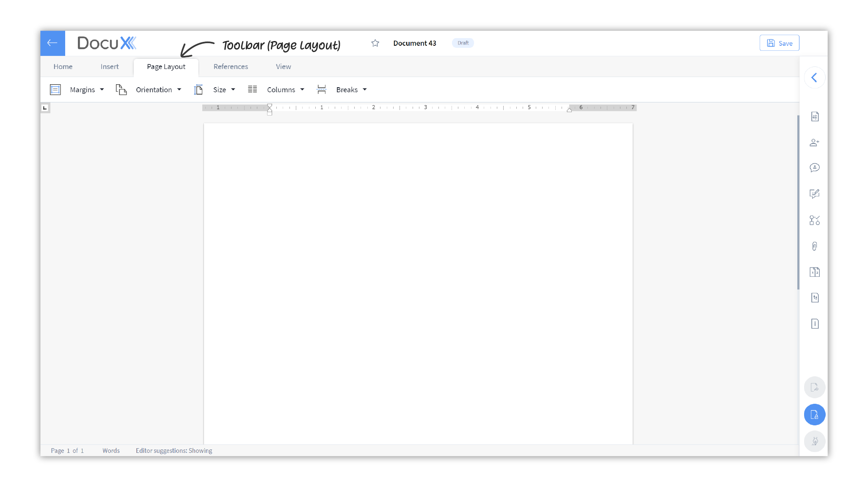Click the tab stop selector at ruler corner

click(45, 108)
